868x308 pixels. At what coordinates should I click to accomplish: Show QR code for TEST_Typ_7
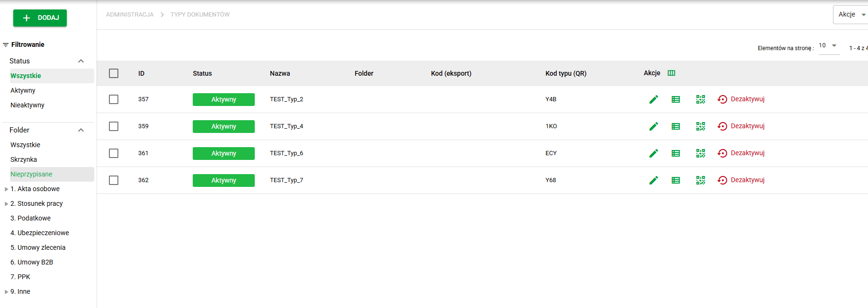click(x=700, y=180)
